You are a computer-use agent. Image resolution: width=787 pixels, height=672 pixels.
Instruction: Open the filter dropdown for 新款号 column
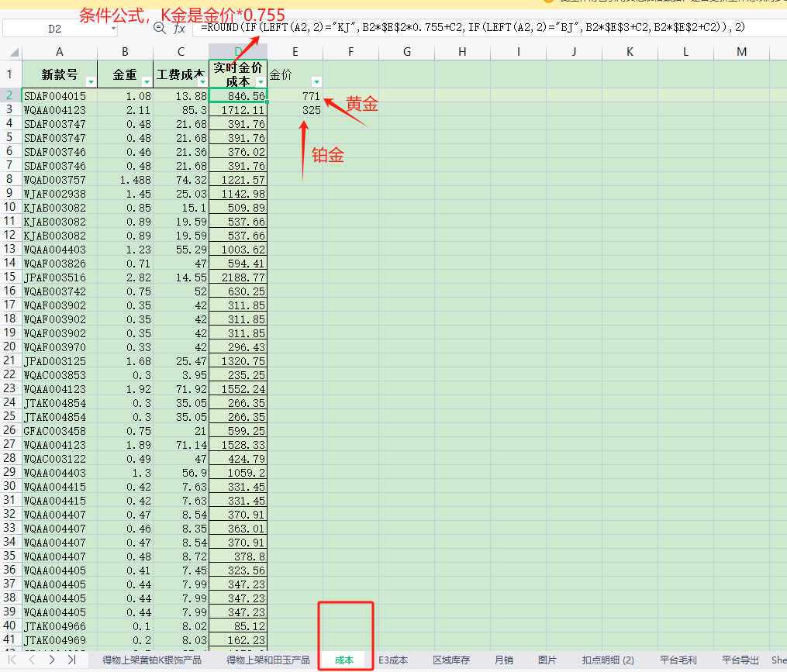pos(91,81)
